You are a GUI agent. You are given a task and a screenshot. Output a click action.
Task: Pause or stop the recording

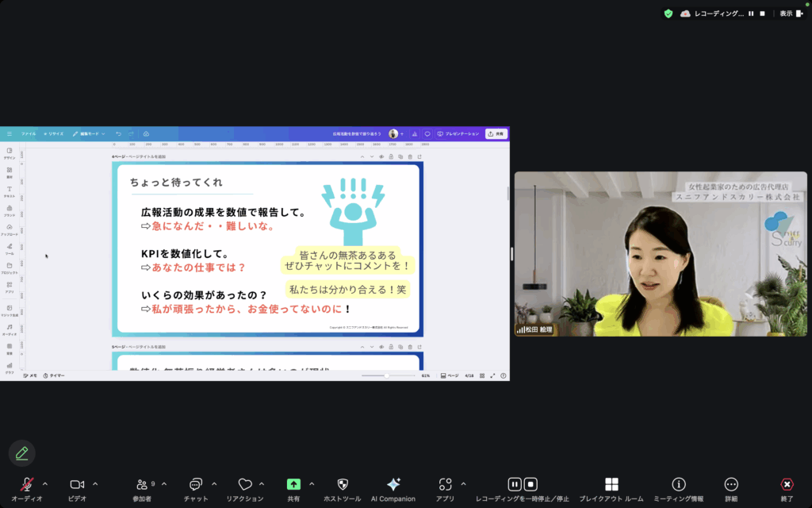click(522, 484)
